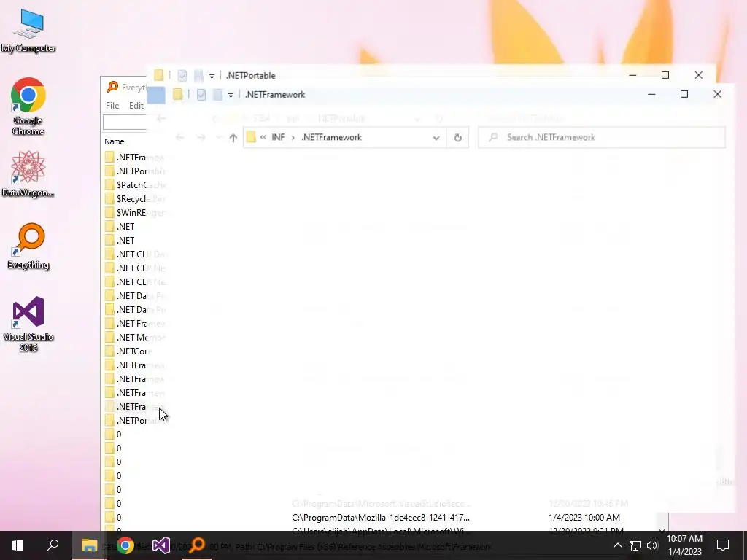Click the 1/4/2023 10:00 AM date cell
Image resolution: width=747 pixels, height=560 pixels.
pos(584,517)
